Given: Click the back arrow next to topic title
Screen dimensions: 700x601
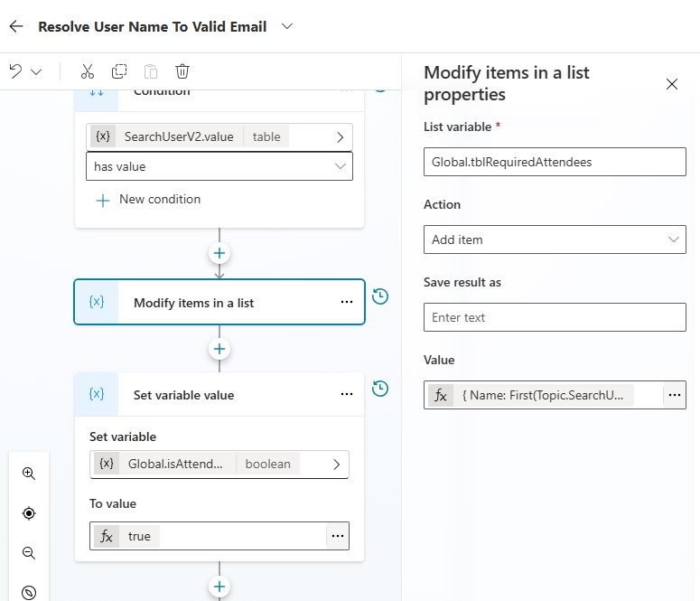Looking at the screenshot, I should (16, 26).
